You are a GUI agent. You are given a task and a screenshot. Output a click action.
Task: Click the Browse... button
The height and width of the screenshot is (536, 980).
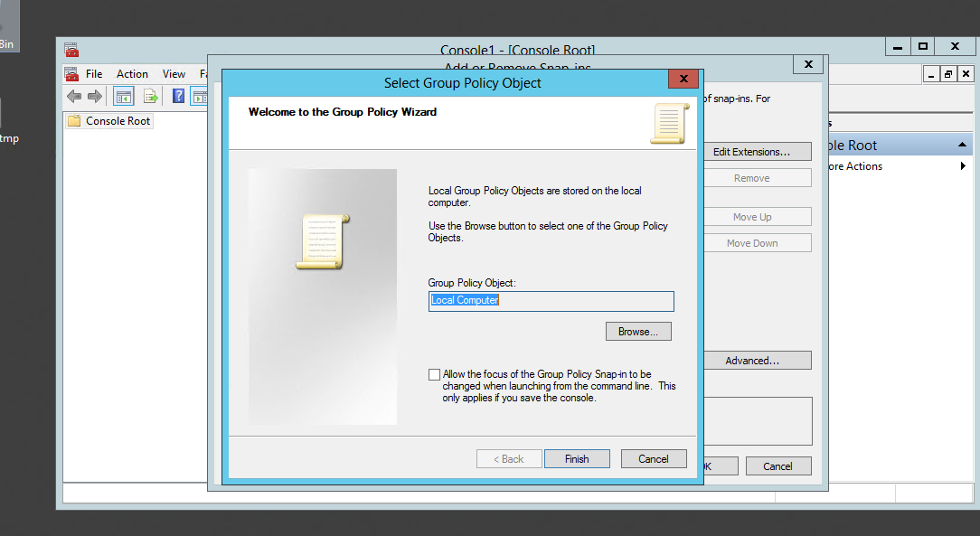coord(638,332)
